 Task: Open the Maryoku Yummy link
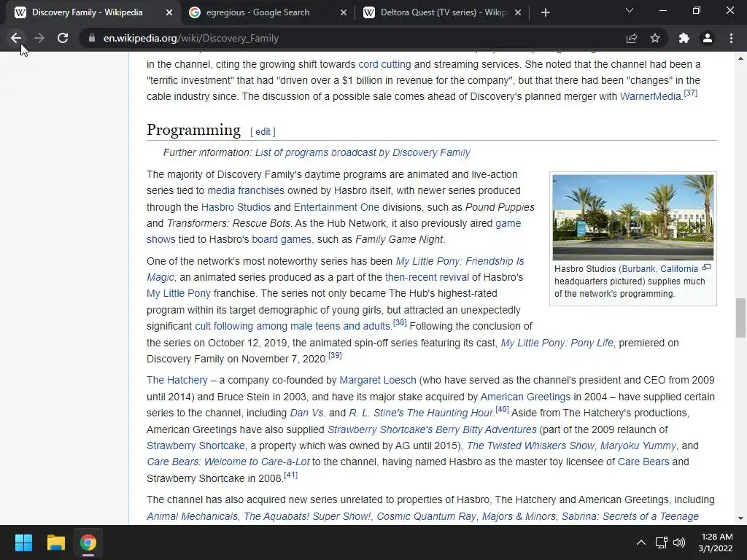[x=638, y=446]
